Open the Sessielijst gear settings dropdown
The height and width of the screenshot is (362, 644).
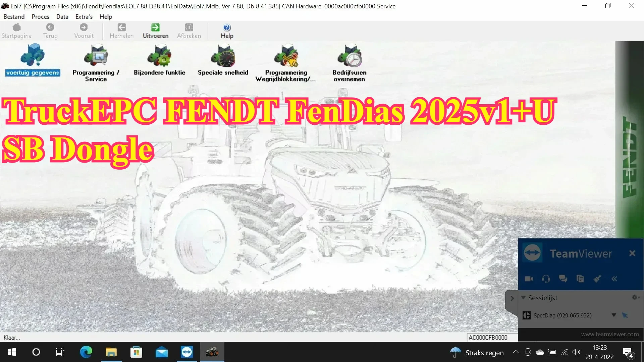[636, 297]
